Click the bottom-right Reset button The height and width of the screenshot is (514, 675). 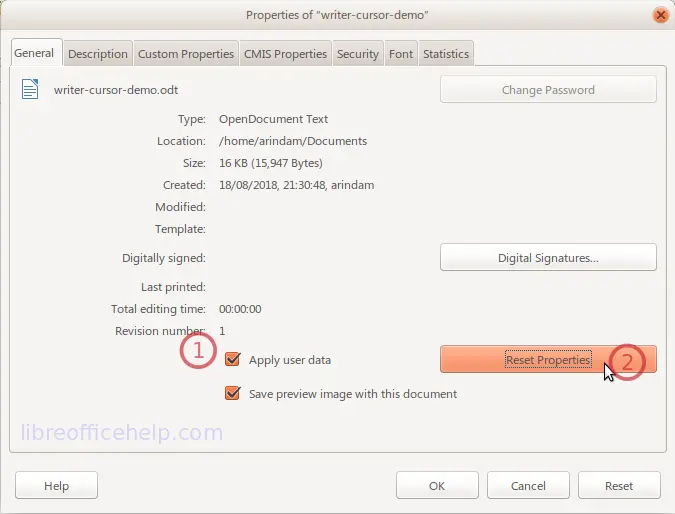pyautogui.click(x=619, y=486)
